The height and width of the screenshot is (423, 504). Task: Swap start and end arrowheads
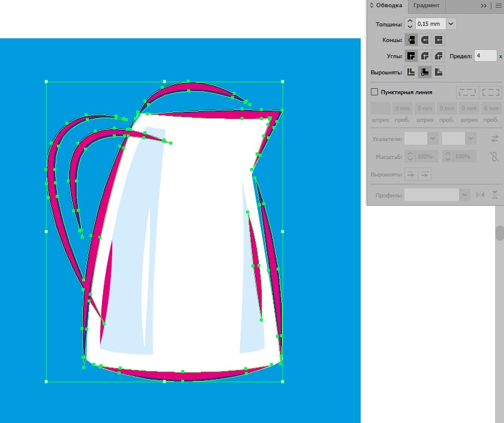click(495, 139)
